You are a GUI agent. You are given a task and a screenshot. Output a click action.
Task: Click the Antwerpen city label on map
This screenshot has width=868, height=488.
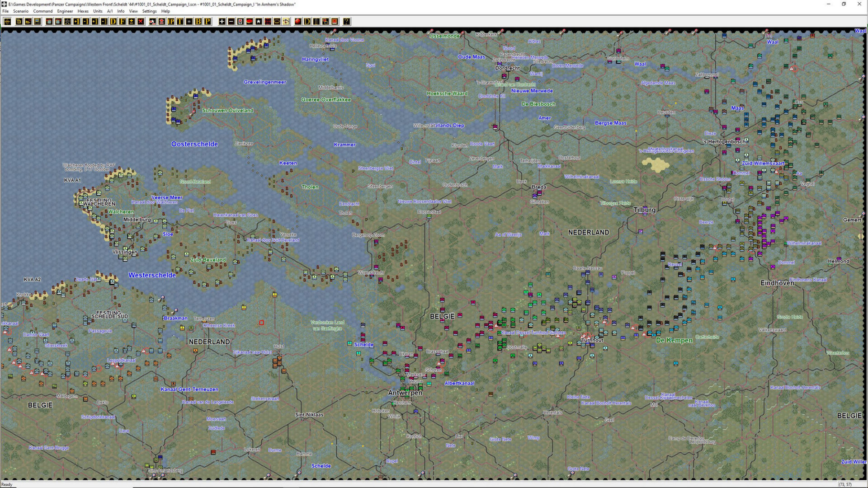[405, 393]
